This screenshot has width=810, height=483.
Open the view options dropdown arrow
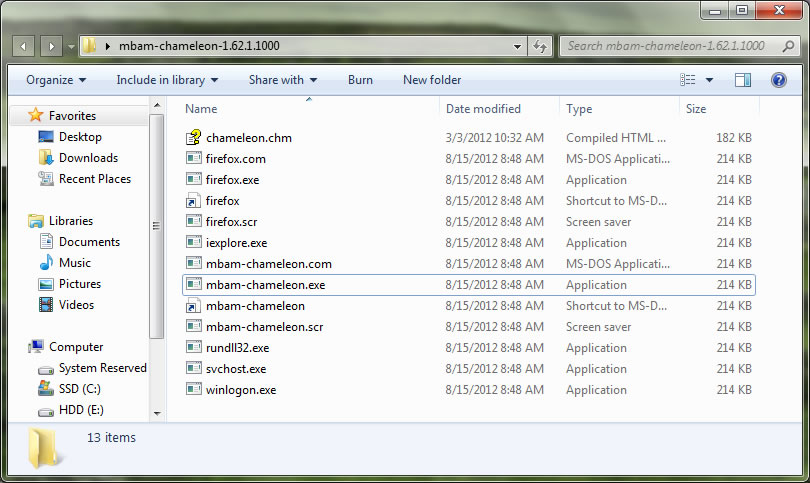(x=709, y=80)
